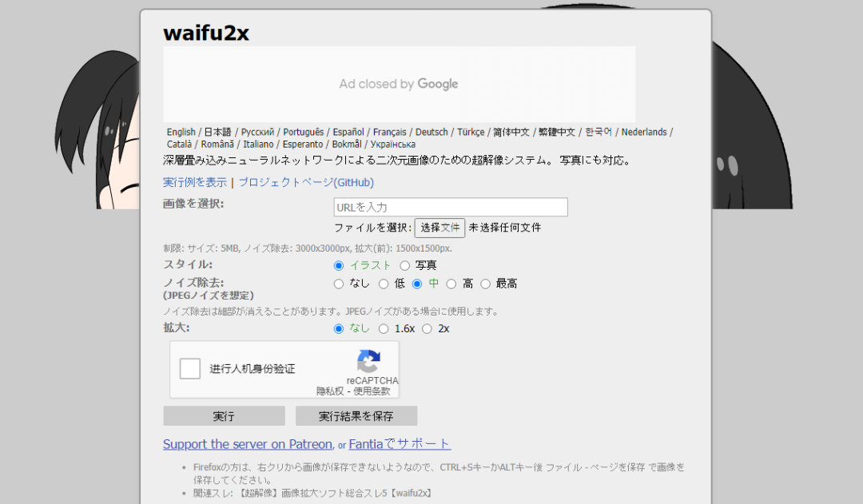The image size is (863, 504).
Task: Switch language to 한국어
Action: tap(599, 132)
